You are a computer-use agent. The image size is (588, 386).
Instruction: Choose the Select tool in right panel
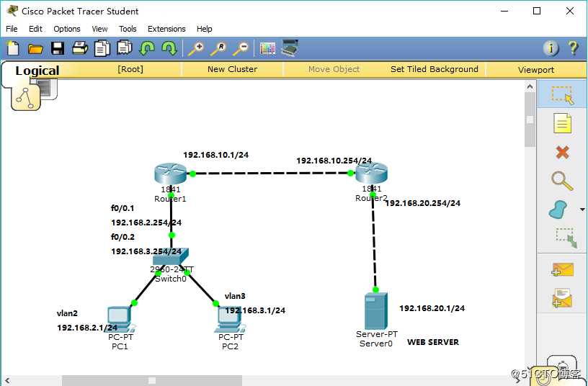(562, 94)
